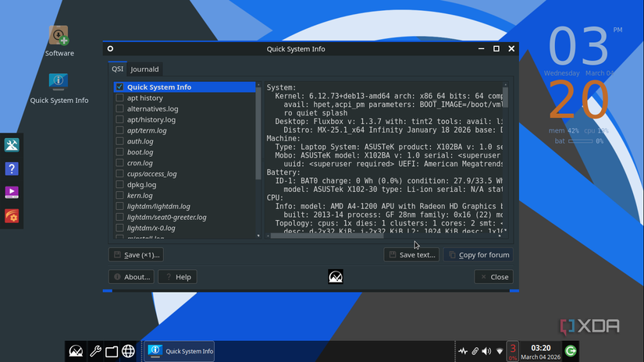
Task: Switch to the QSI tab
Action: coord(117,69)
